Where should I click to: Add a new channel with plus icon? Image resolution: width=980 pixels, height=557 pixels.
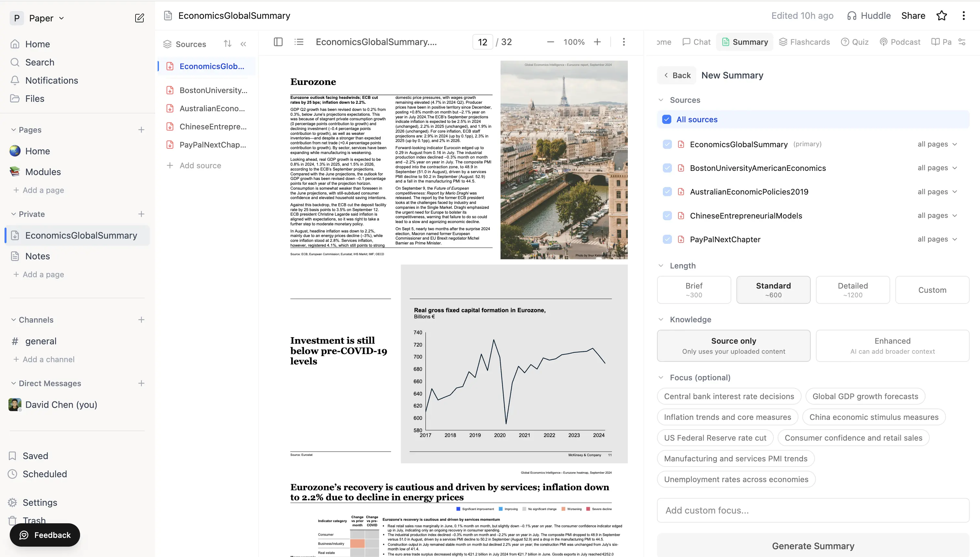[141, 319]
